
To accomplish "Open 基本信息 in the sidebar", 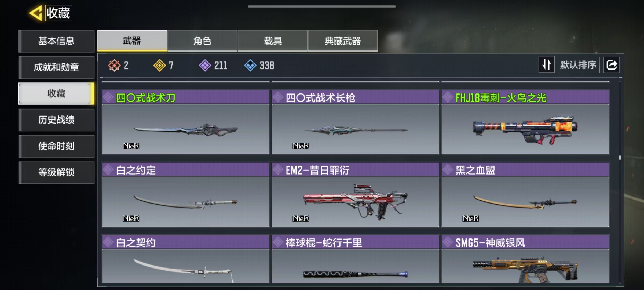I will 56,41.
